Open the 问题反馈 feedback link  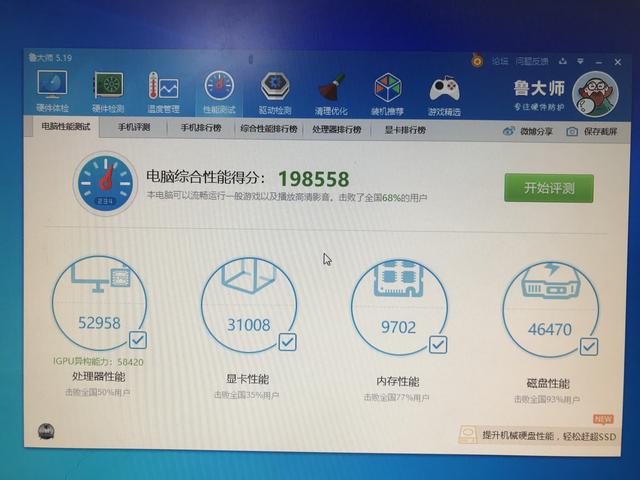[x=532, y=61]
